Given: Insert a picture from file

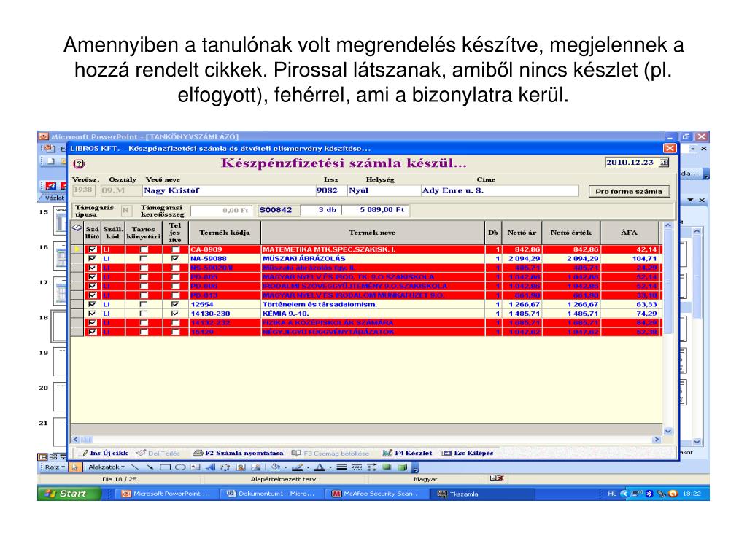Looking at the screenshot, I should (256, 467).
